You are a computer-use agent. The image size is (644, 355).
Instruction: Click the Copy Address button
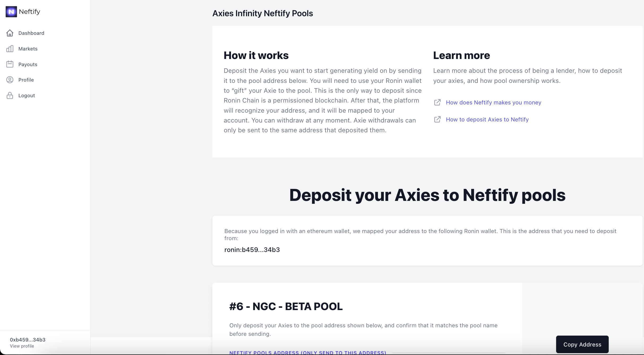[582, 344]
